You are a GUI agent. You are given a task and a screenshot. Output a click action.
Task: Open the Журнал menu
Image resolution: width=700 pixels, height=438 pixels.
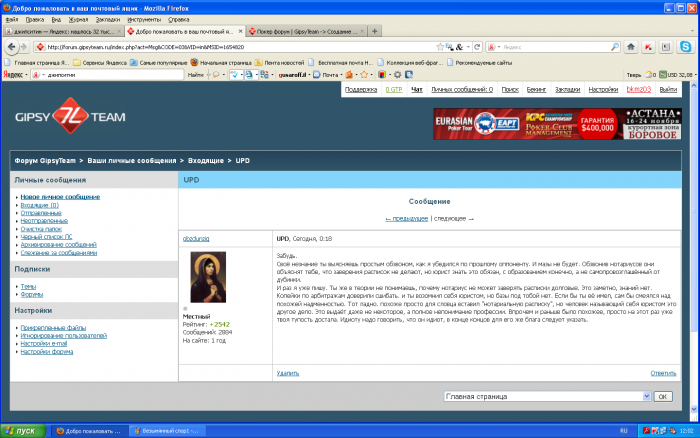click(x=78, y=20)
